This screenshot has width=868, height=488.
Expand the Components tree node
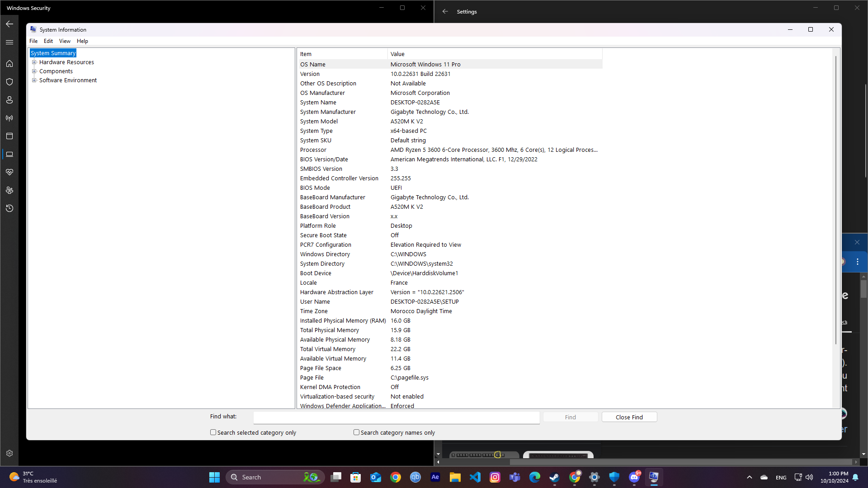pyautogui.click(x=35, y=71)
